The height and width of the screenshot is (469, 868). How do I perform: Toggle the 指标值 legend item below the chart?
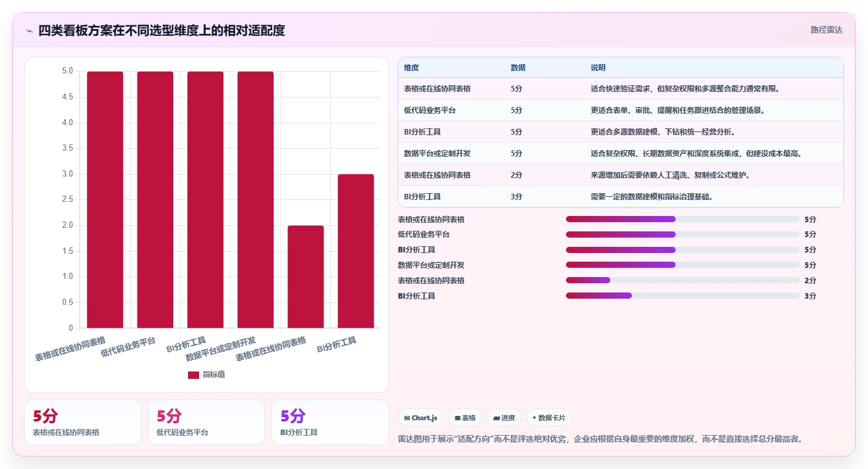coord(207,375)
